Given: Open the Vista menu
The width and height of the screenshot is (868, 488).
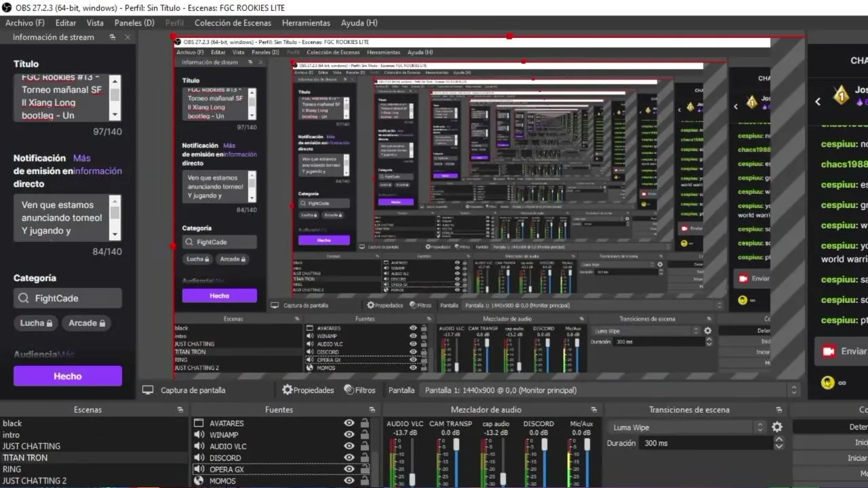Looking at the screenshot, I should tap(95, 23).
